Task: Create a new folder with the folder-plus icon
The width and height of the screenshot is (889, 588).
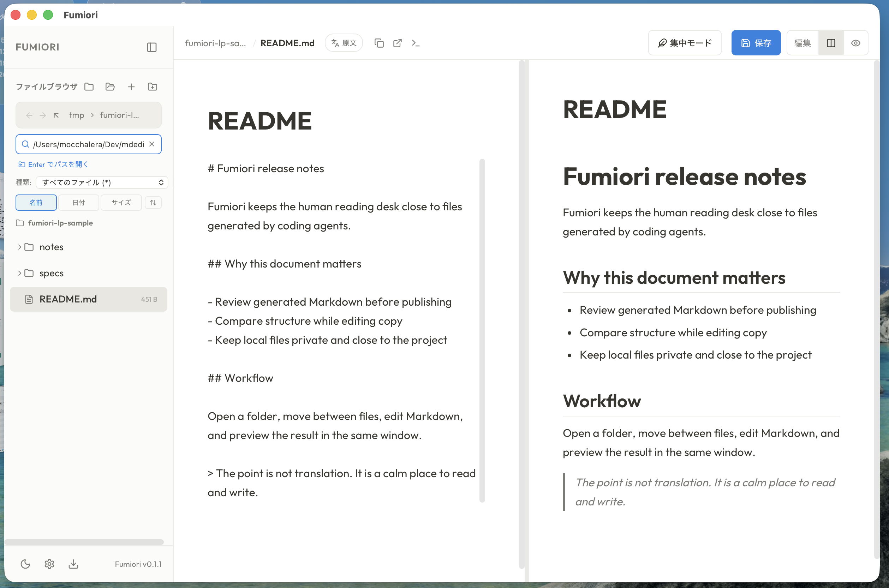Action: point(152,86)
